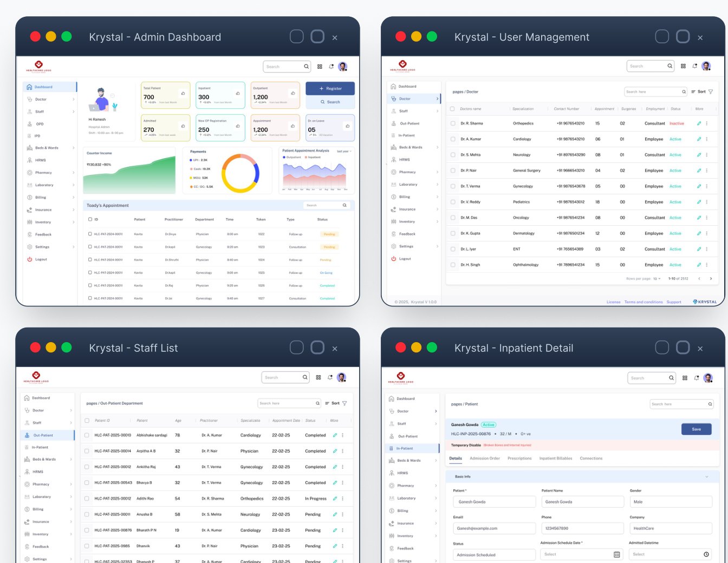This screenshot has height=563, width=728.
Task: Open the calendar icon in Admission Schedule Date
Action: tap(616, 554)
